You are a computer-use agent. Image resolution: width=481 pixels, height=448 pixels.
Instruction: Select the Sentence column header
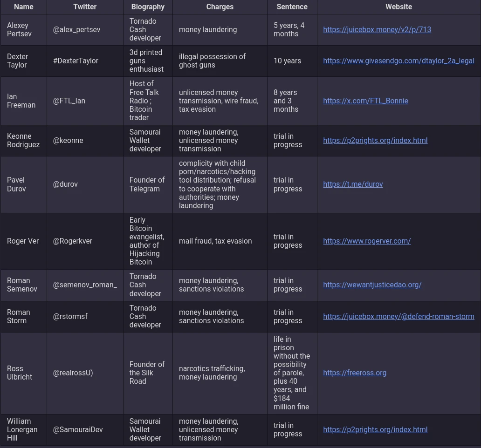click(292, 7)
